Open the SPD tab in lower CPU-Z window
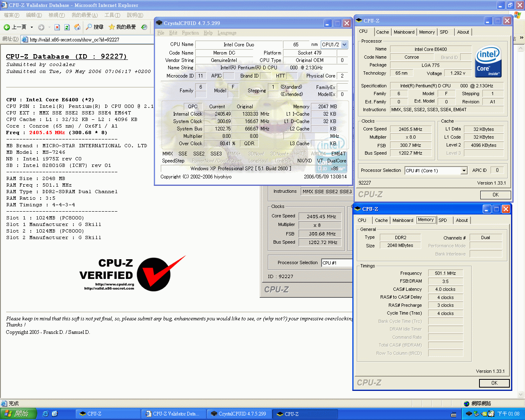Screen dimensions: 525x420 coord(443,220)
